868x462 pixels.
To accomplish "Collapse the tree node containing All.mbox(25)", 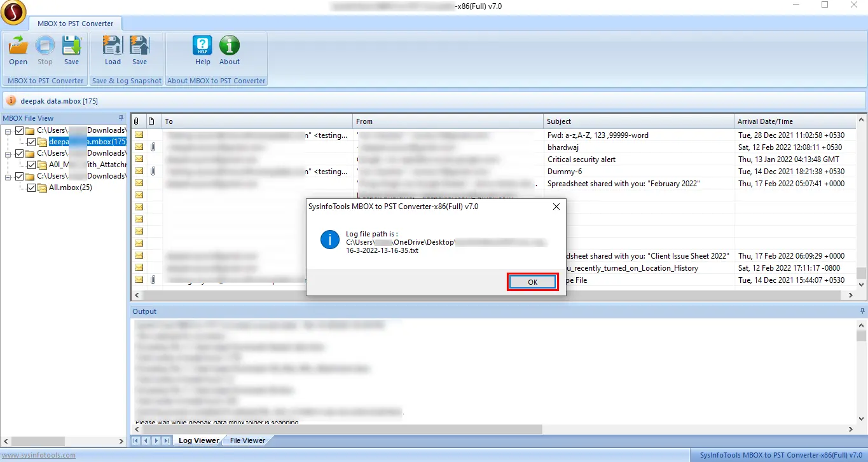I will point(8,176).
